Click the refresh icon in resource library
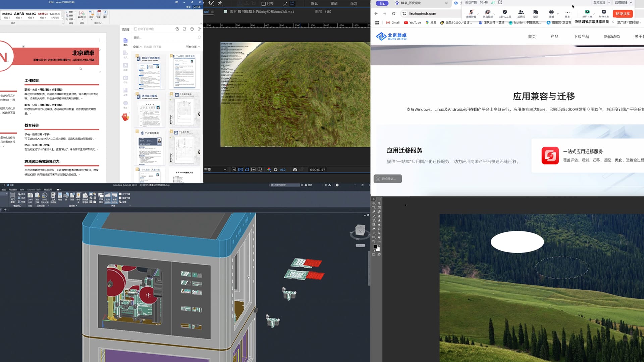 (184, 29)
